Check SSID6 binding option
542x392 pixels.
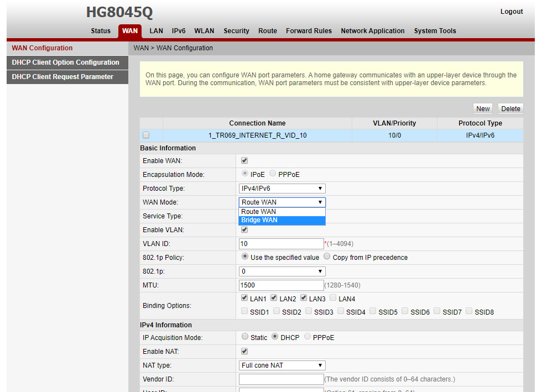click(405, 311)
